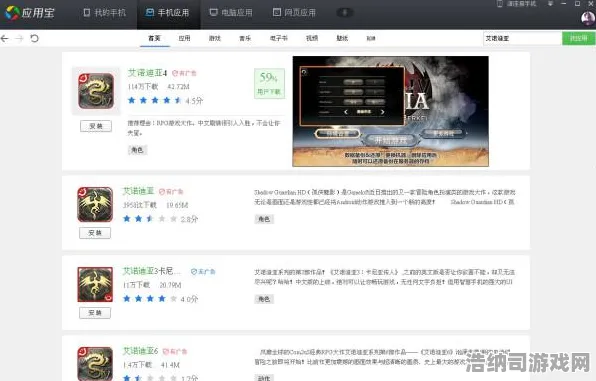The width and height of the screenshot is (596, 381).
Task: Click the 角色 tag under Shadow Guardian description
Action: 264,219
